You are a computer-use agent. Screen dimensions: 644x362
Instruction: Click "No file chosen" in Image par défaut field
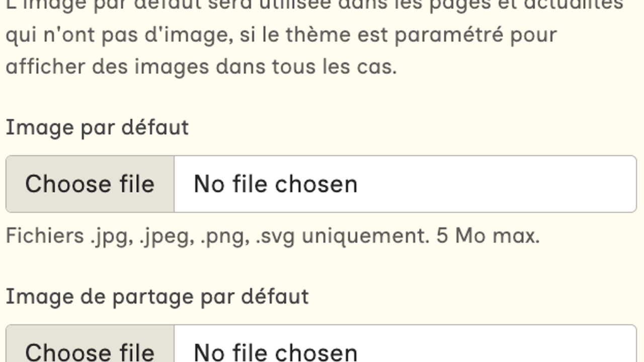276,184
